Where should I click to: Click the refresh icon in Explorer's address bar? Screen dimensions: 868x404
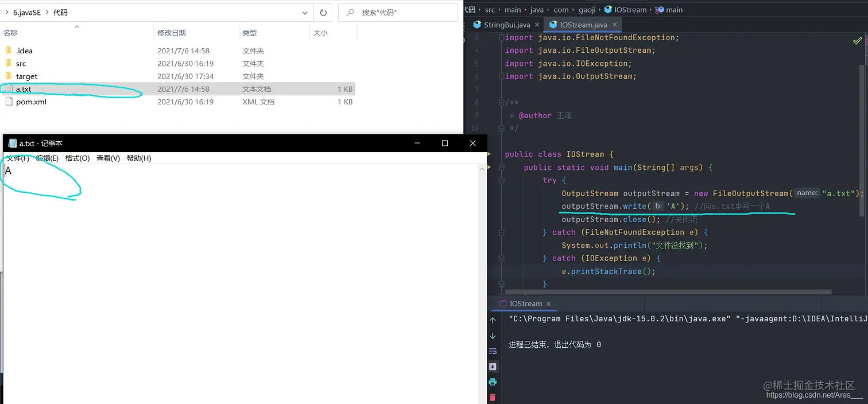tap(323, 11)
